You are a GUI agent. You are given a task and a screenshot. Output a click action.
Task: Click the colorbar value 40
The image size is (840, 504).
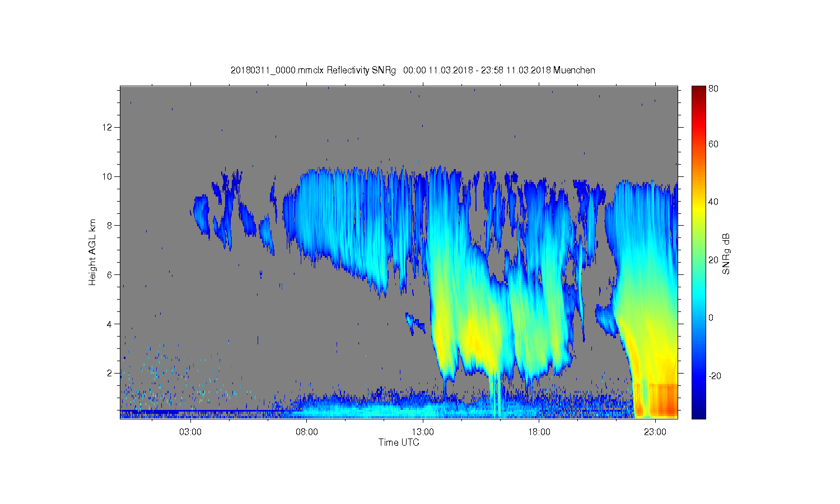[x=713, y=202]
